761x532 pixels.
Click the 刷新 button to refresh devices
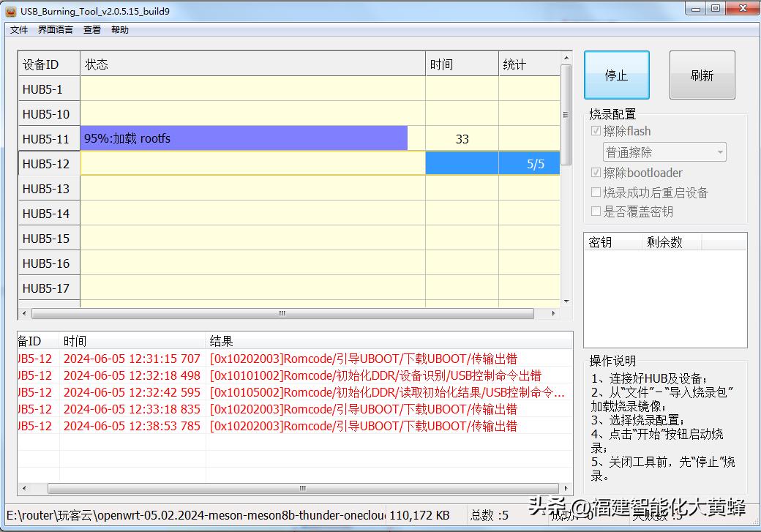pos(701,75)
